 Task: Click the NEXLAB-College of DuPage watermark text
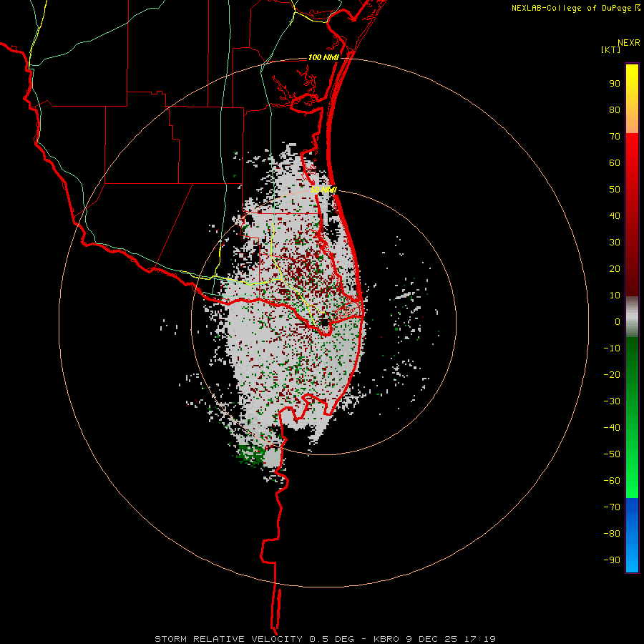pyautogui.click(x=571, y=8)
